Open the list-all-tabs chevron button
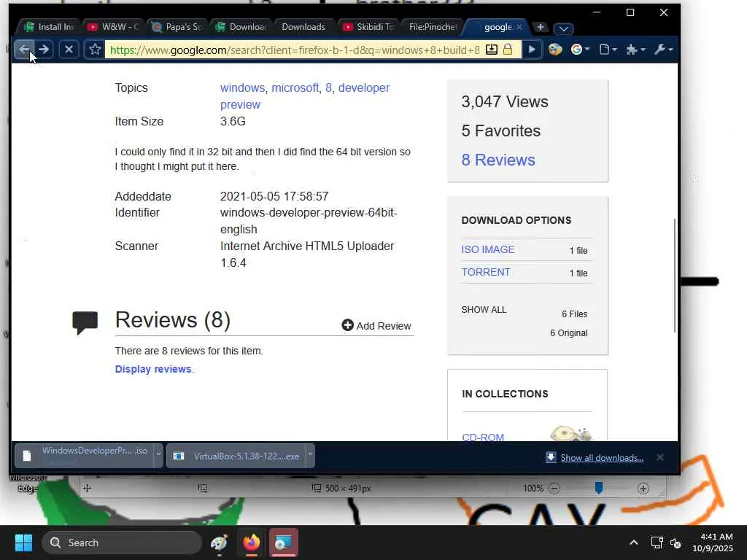The height and width of the screenshot is (560, 747). point(564,28)
